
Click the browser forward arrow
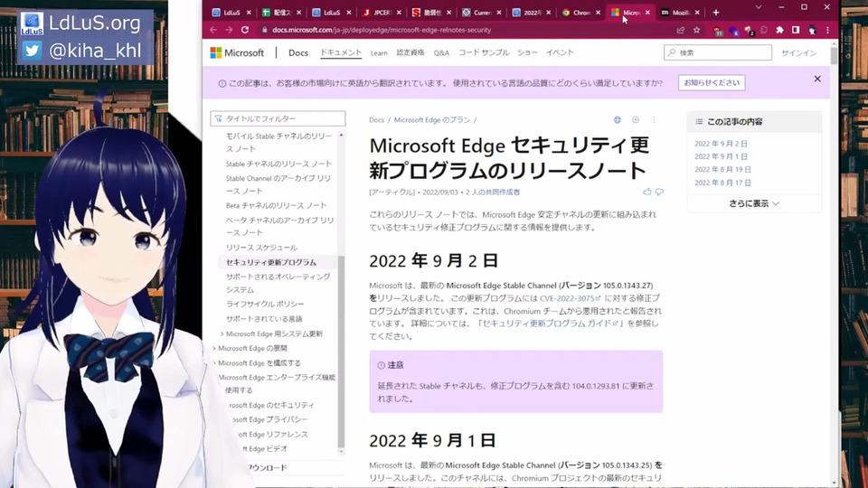(x=229, y=30)
